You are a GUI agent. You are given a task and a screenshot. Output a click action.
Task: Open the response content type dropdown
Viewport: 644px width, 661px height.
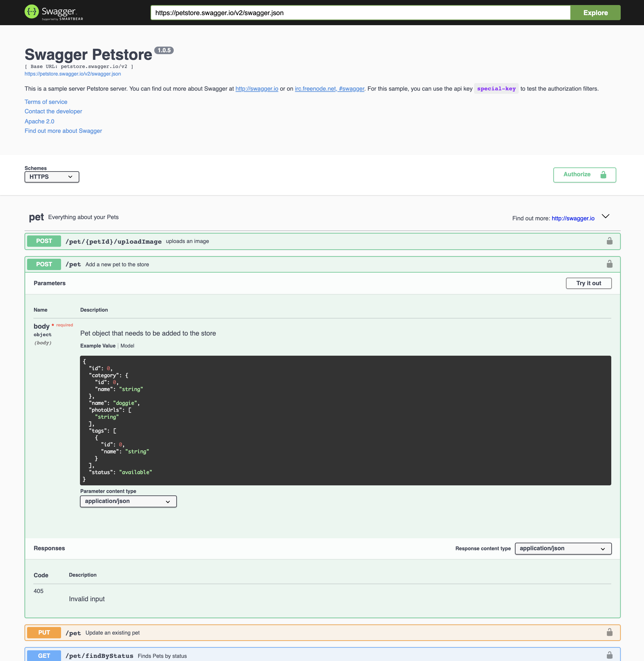coord(562,548)
